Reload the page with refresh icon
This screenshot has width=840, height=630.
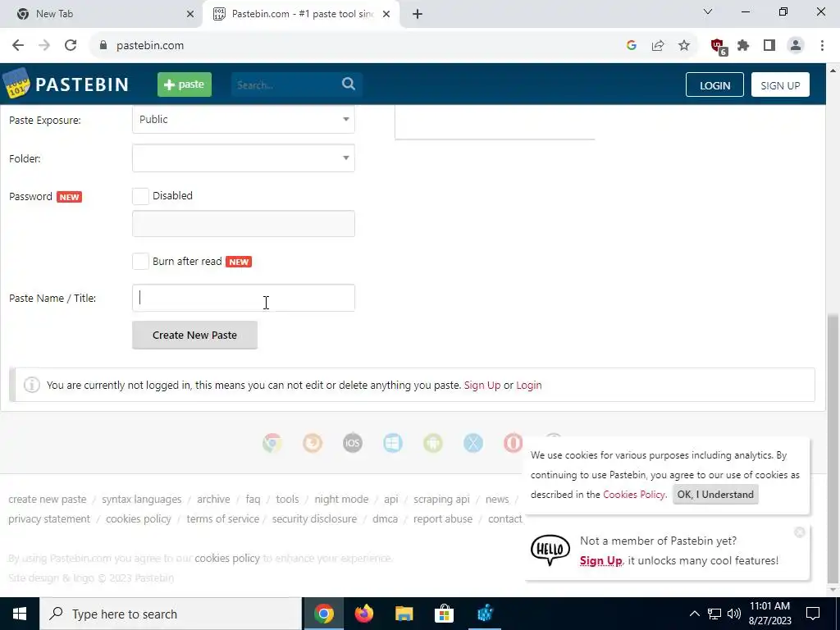(71, 46)
